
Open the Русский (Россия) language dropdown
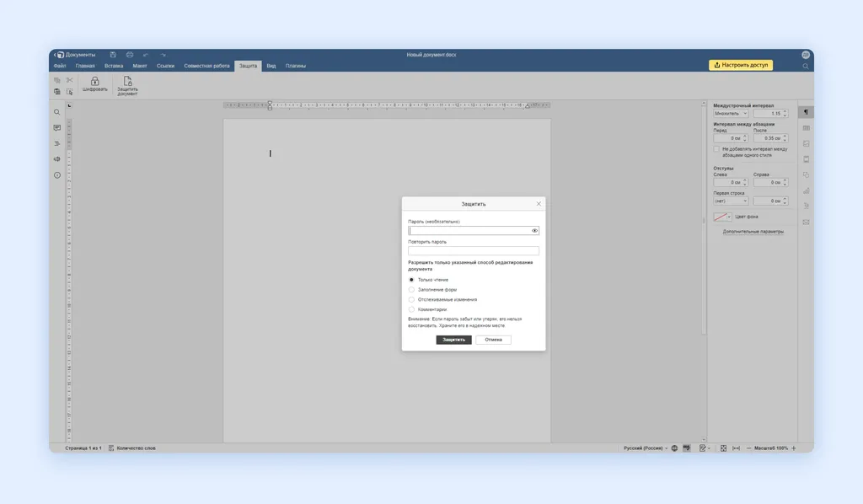[x=646, y=448]
